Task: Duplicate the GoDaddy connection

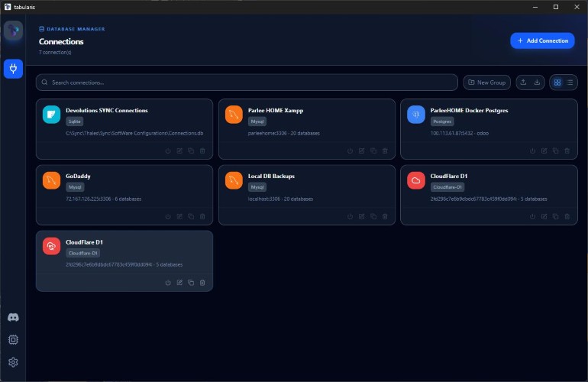Action: tap(191, 216)
